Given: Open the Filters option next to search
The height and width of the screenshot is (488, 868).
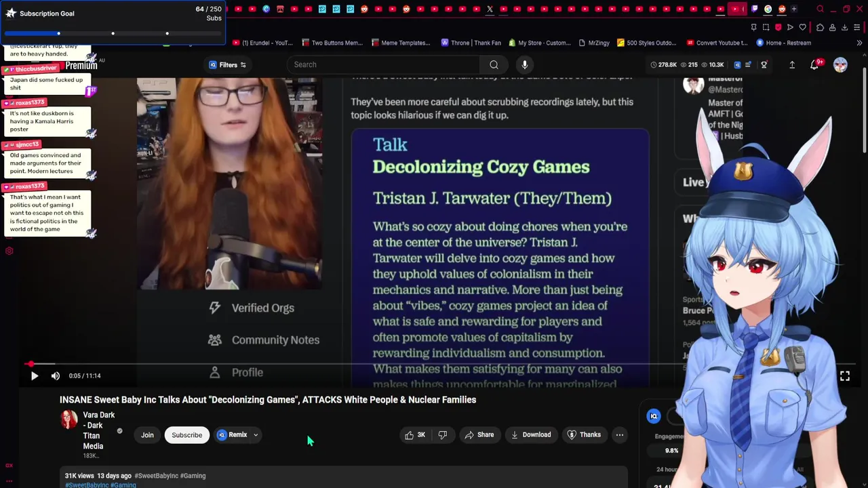Looking at the screenshot, I should pos(227,64).
